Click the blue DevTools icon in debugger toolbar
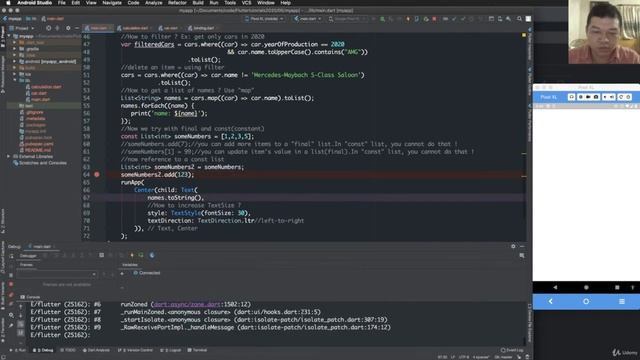This screenshot has width=640, height=360. point(152,255)
